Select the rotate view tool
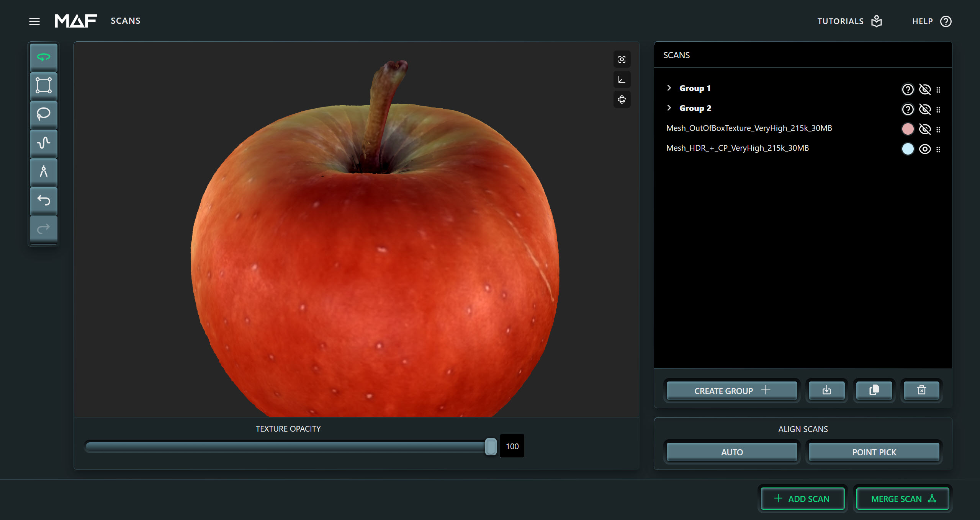Viewport: 980px width, 520px height. coord(44,57)
